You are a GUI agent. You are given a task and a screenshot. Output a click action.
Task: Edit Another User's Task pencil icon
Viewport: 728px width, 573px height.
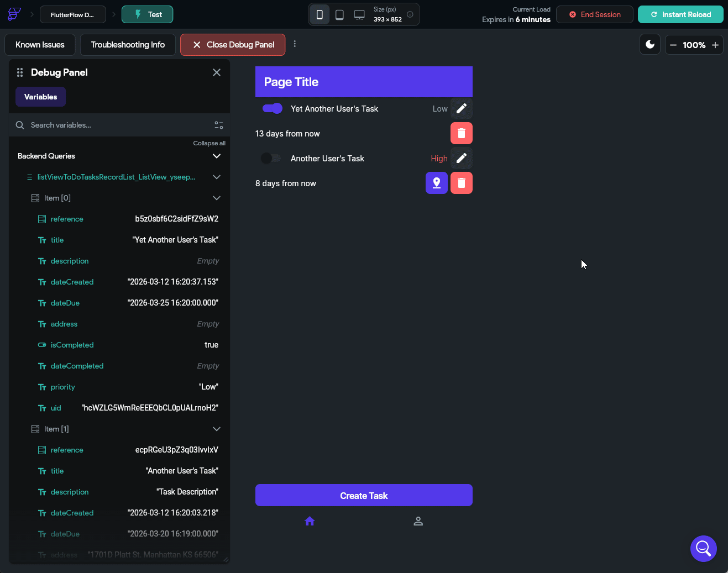(462, 158)
